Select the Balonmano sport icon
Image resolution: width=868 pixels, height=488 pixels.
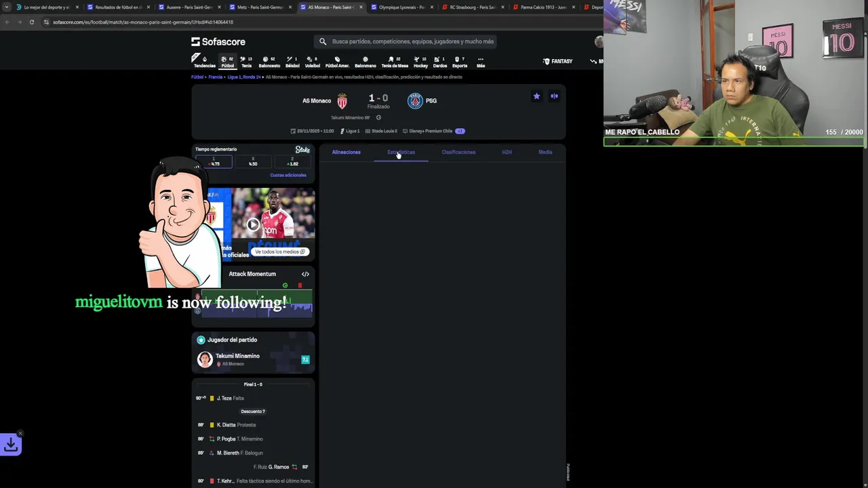365,62
